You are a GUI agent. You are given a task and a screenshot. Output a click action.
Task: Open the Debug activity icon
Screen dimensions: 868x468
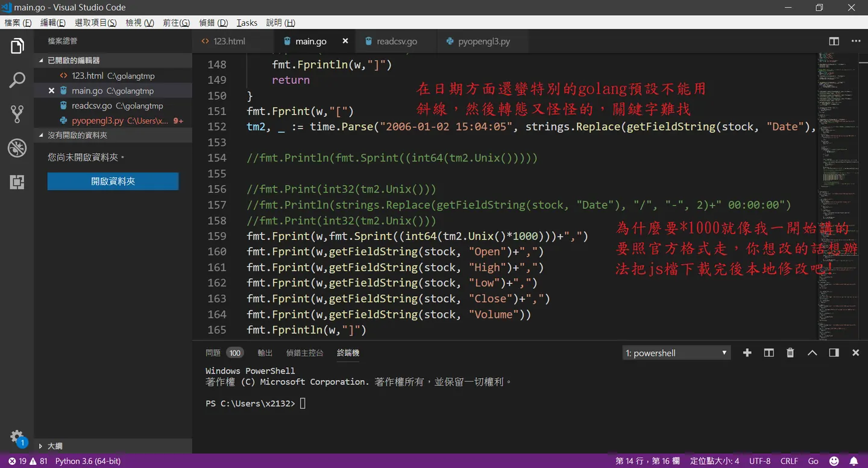(17, 148)
